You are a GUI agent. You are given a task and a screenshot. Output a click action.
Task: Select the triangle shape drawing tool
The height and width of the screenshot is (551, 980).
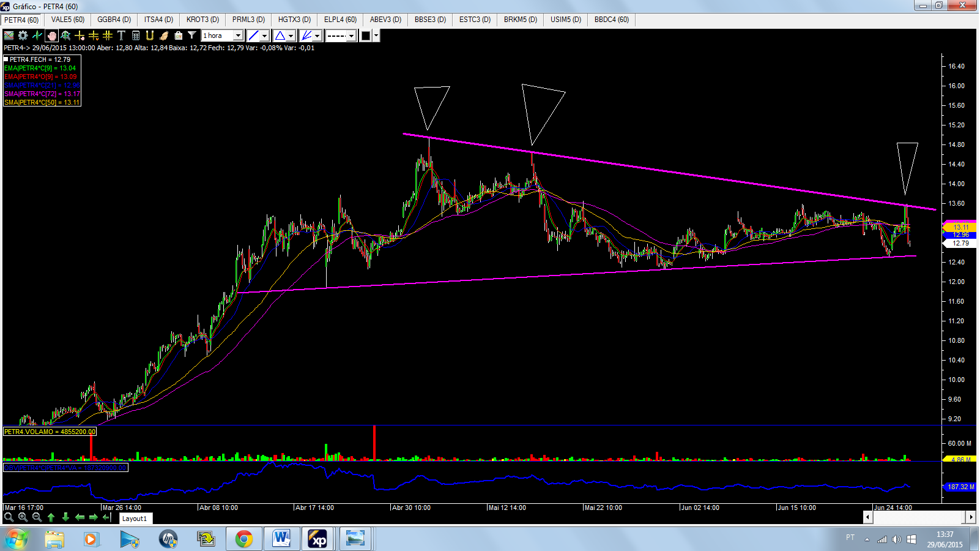click(280, 36)
